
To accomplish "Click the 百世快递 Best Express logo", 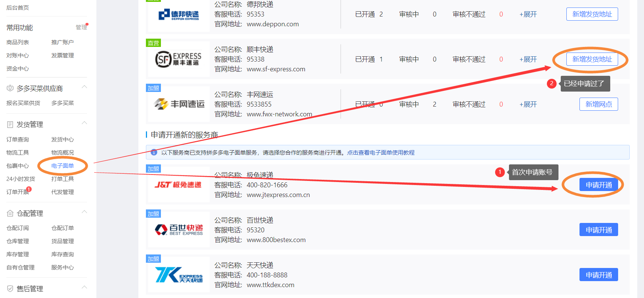I will [x=179, y=229].
